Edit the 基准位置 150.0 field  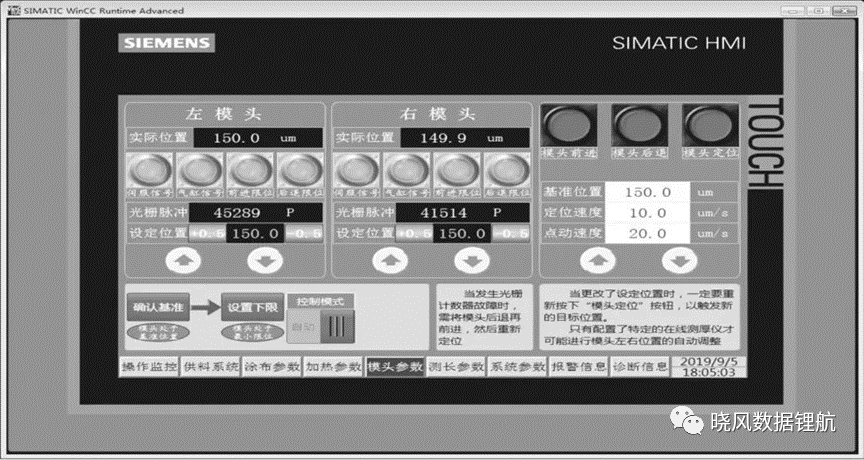pos(648,192)
